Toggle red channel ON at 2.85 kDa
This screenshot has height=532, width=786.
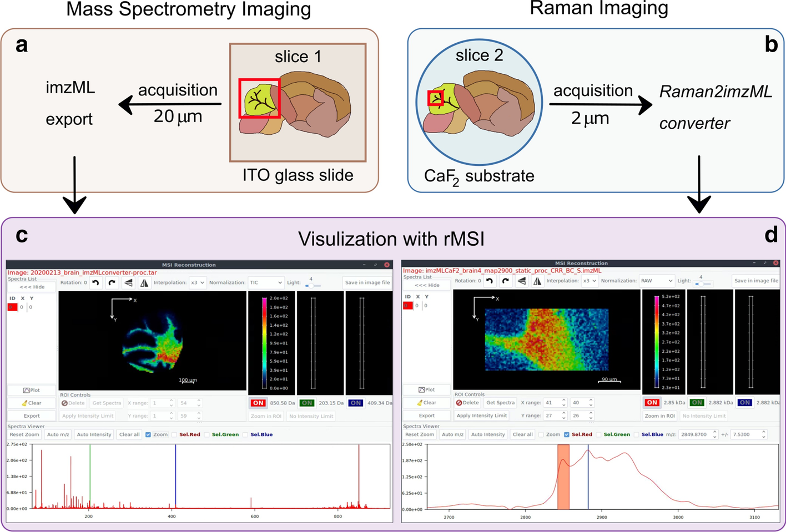(652, 403)
